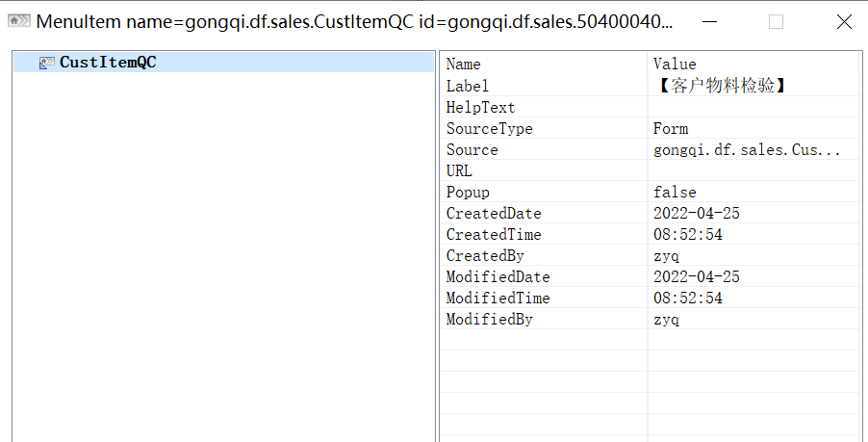Click the Label property value cell
Screen dimensions: 868x442
pyautogui.click(x=753, y=86)
